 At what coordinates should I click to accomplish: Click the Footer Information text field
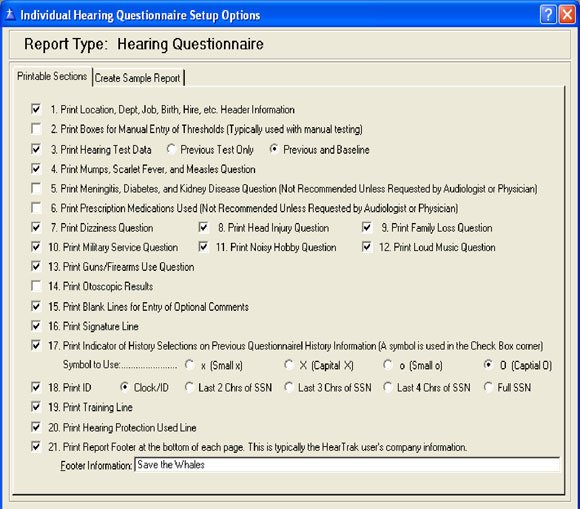tap(347, 465)
